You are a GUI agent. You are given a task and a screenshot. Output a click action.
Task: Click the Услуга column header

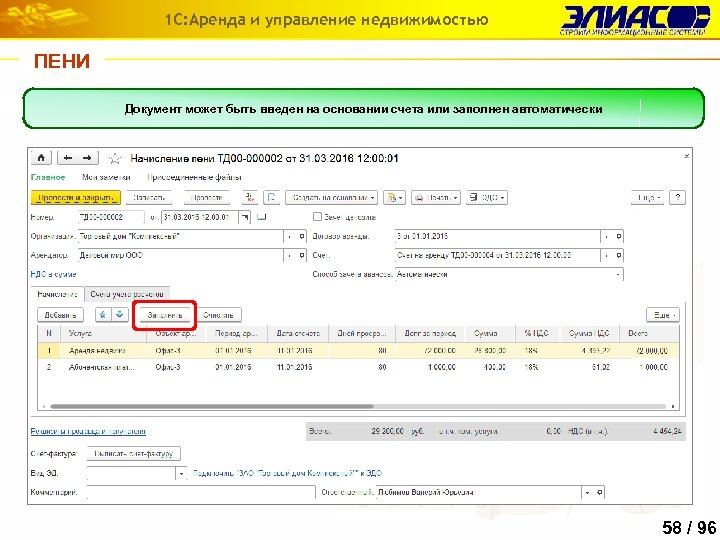[104, 333]
